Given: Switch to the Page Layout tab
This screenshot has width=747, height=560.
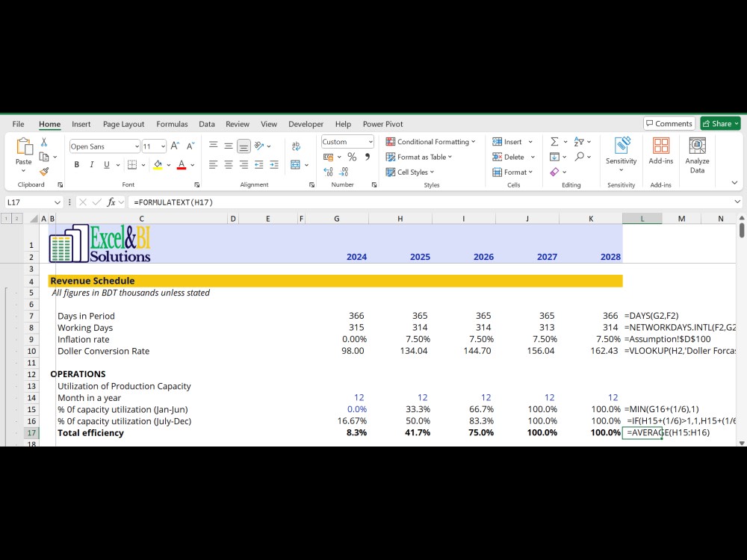Looking at the screenshot, I should 123,124.
